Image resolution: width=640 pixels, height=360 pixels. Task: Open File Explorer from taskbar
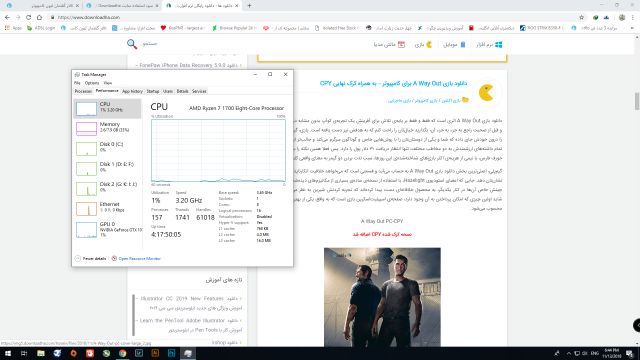pos(41,353)
